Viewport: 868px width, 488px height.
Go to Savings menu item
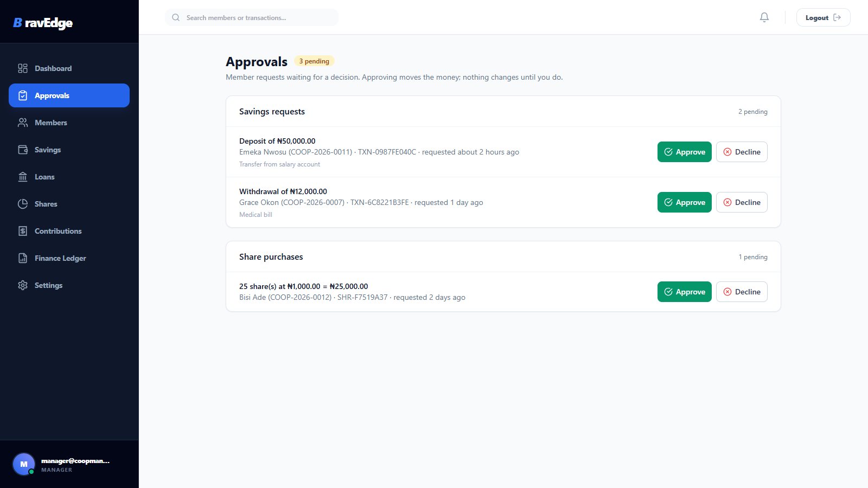pos(69,150)
